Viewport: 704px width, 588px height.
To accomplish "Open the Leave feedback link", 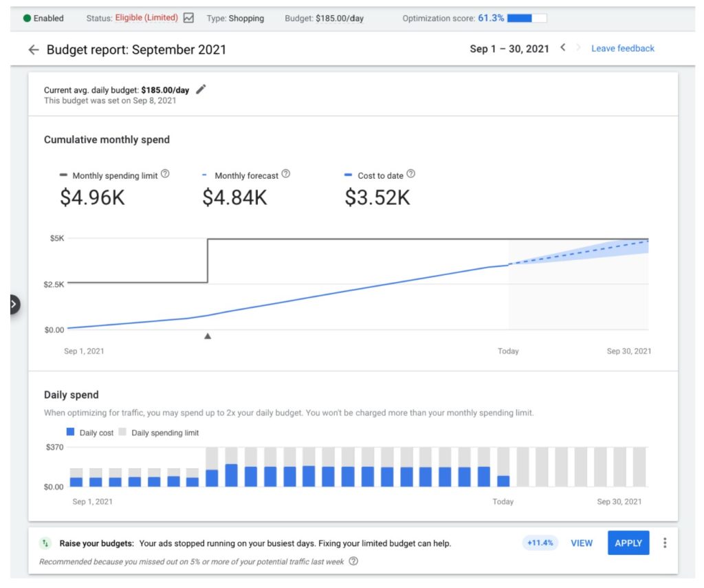I will [622, 49].
